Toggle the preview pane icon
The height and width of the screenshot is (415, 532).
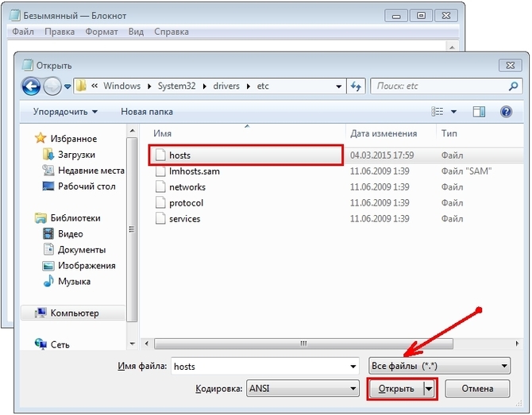(479, 112)
